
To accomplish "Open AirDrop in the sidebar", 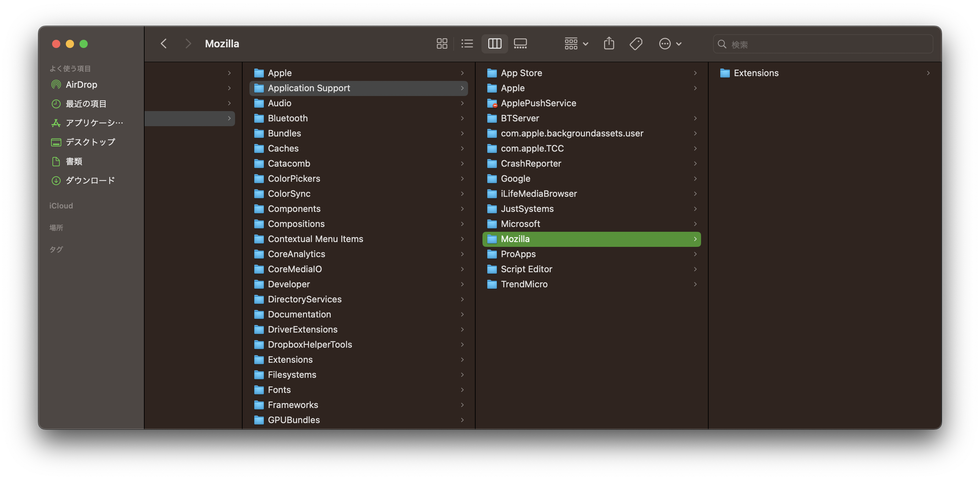I will pos(75,84).
